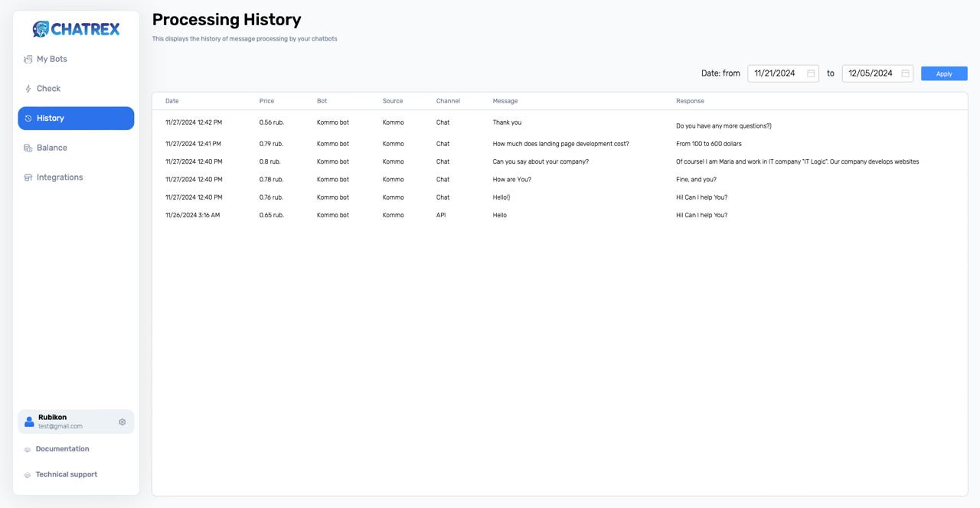Click the Technical support icon
The image size is (980, 508).
click(28, 474)
